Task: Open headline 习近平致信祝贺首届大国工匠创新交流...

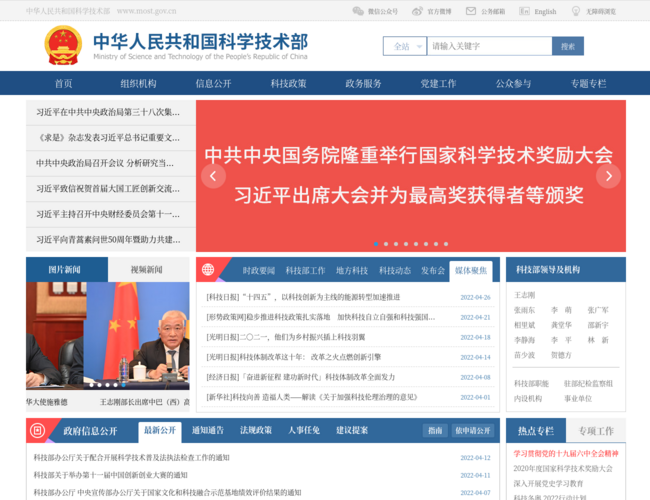Action: click(108, 189)
